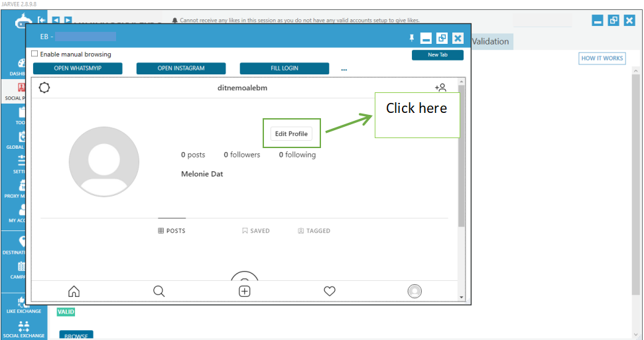Click the name Melonie Dat
The height and width of the screenshot is (340, 644).
coord(202,174)
